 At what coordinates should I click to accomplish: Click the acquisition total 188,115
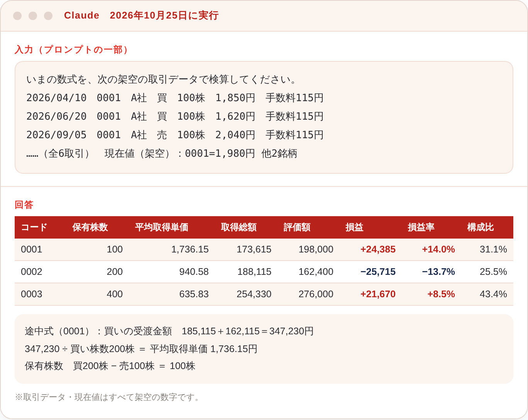coord(254,272)
